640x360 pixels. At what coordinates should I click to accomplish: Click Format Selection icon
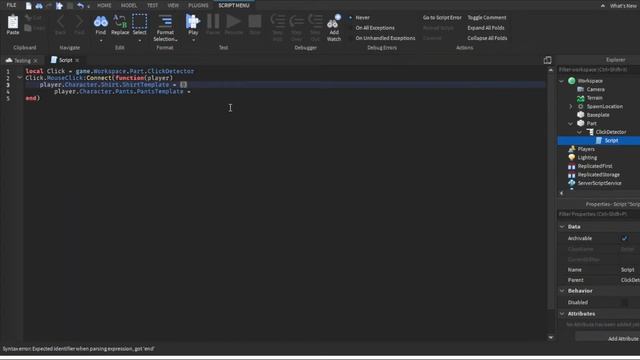click(x=165, y=21)
